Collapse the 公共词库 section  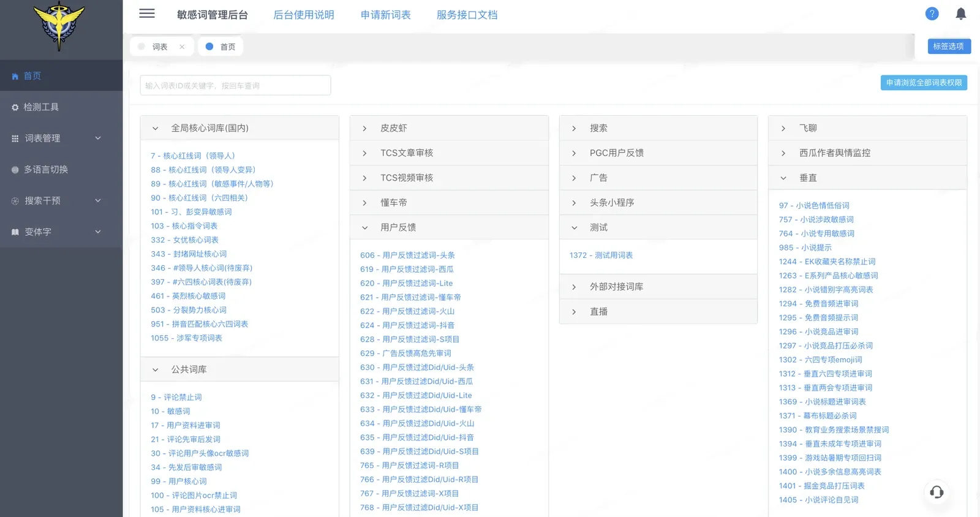[x=239, y=369]
